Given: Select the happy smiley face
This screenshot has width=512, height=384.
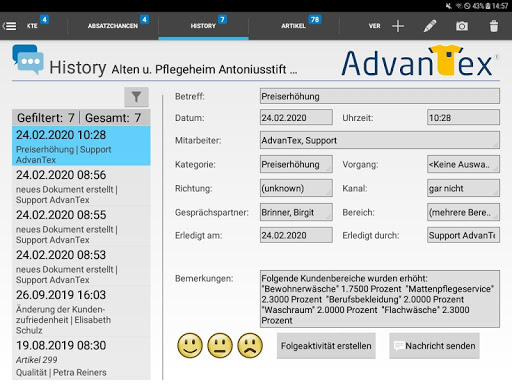Looking at the screenshot, I should [x=190, y=345].
